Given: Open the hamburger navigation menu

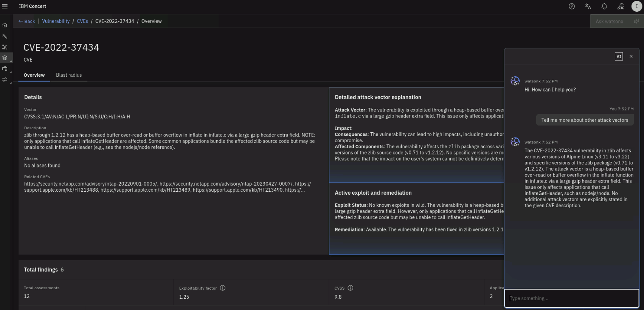Looking at the screenshot, I should point(5,6).
